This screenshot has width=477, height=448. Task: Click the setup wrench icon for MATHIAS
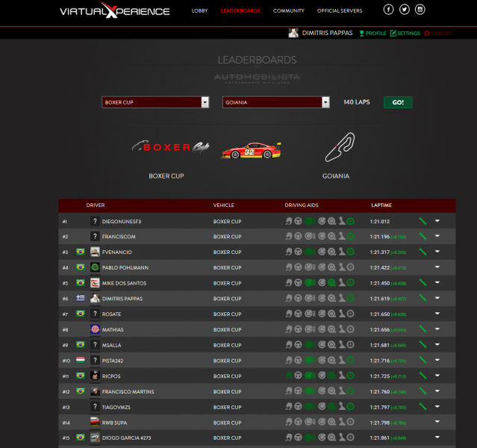tap(423, 329)
